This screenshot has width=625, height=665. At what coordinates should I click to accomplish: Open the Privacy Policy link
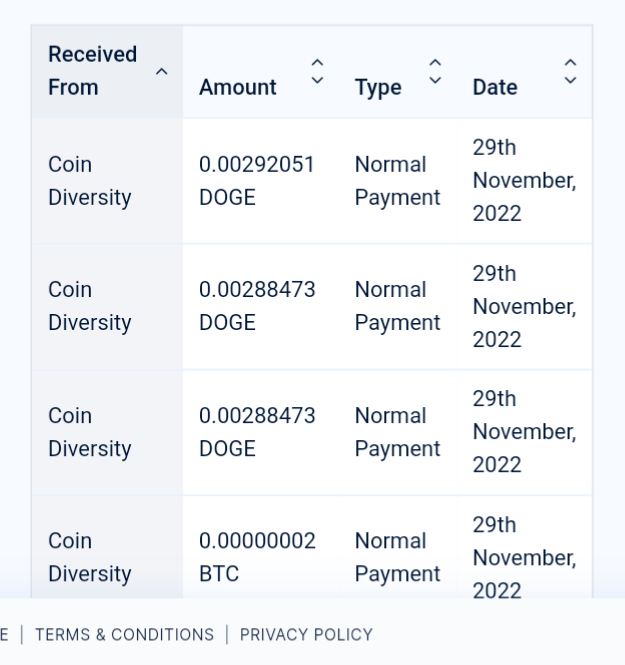(x=306, y=634)
